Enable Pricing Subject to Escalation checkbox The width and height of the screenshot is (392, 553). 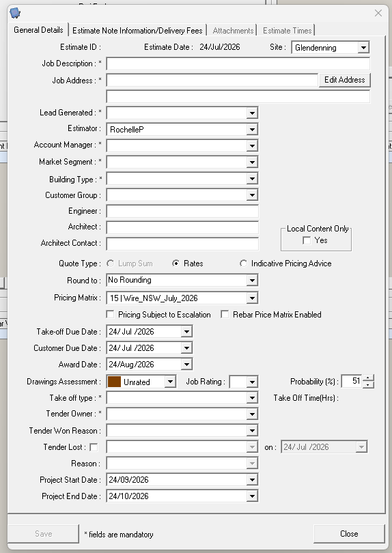coord(111,314)
